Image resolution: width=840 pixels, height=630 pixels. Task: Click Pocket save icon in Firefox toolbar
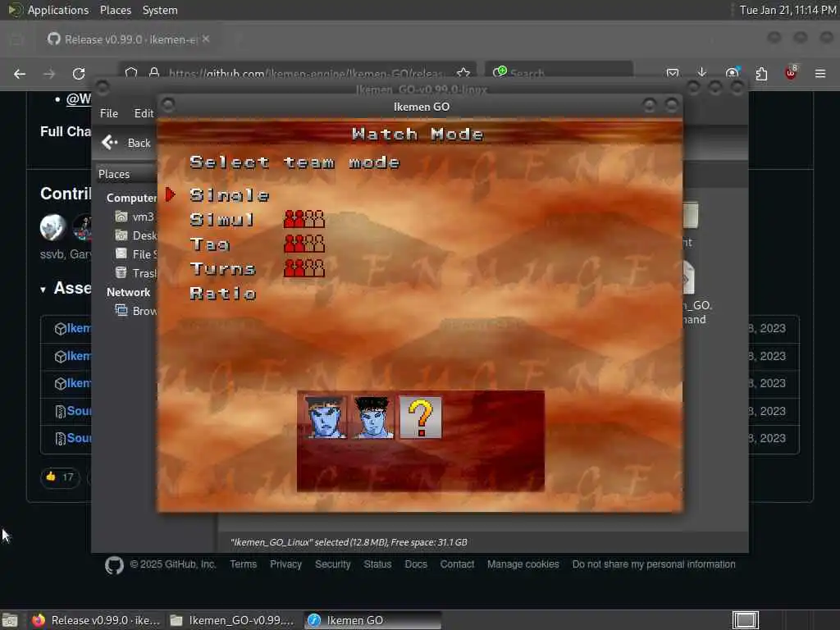pyautogui.click(x=673, y=73)
